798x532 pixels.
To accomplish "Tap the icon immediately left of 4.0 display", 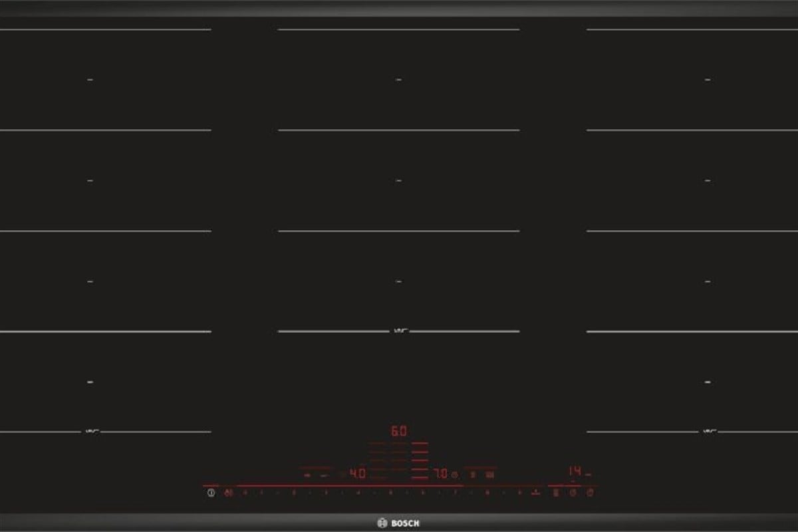I will pyautogui.click(x=340, y=475).
